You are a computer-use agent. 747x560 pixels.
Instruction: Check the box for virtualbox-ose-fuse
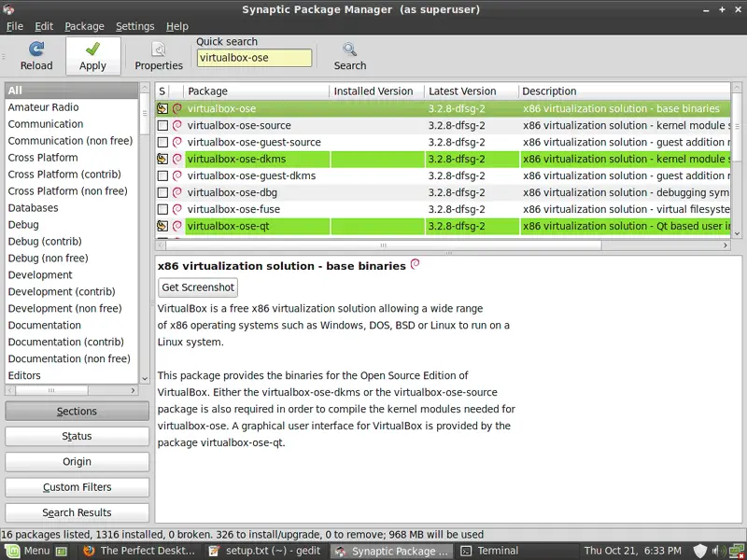[x=162, y=209]
